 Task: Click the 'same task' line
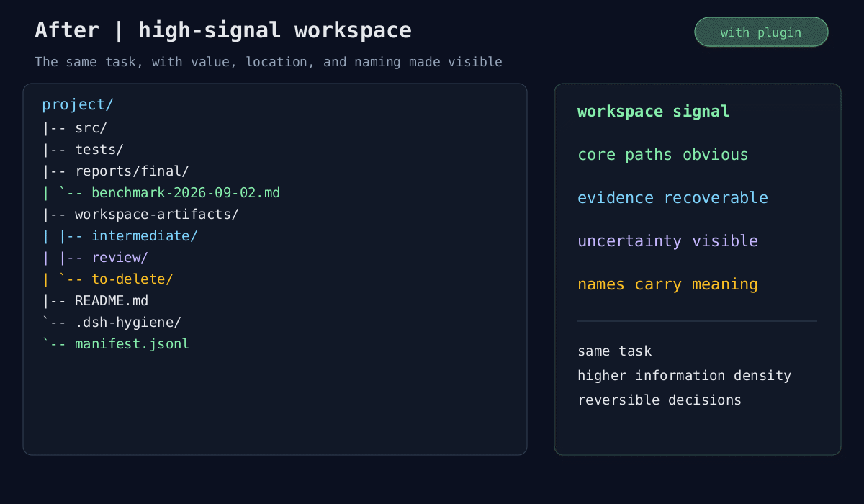[615, 351]
